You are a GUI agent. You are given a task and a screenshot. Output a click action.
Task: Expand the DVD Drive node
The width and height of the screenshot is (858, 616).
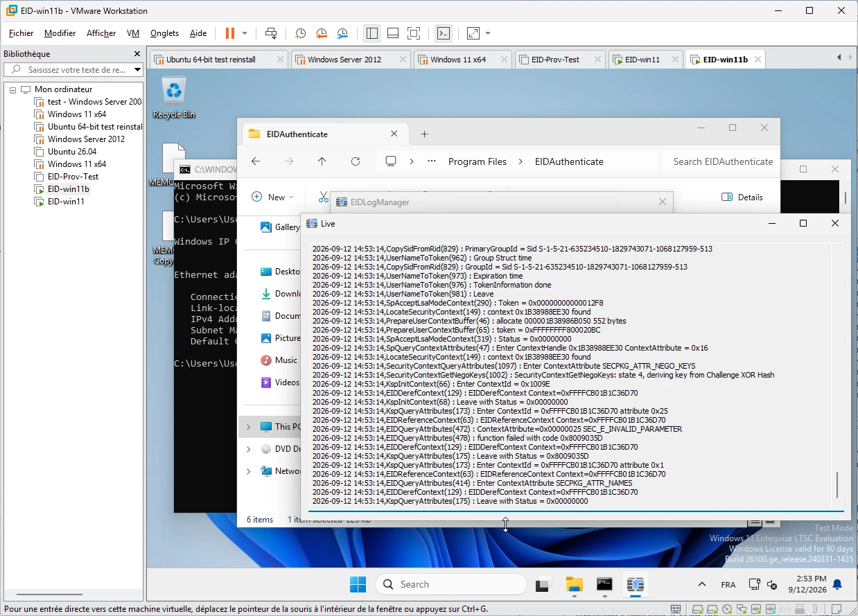point(249,449)
